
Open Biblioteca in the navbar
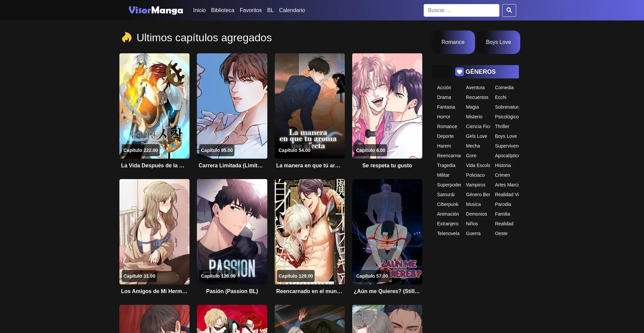click(x=223, y=10)
